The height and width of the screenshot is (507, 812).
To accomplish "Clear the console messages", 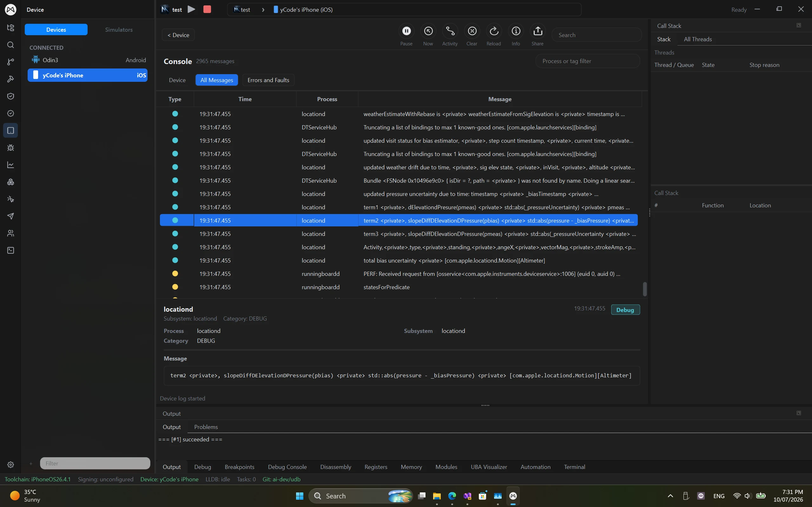I will (472, 31).
